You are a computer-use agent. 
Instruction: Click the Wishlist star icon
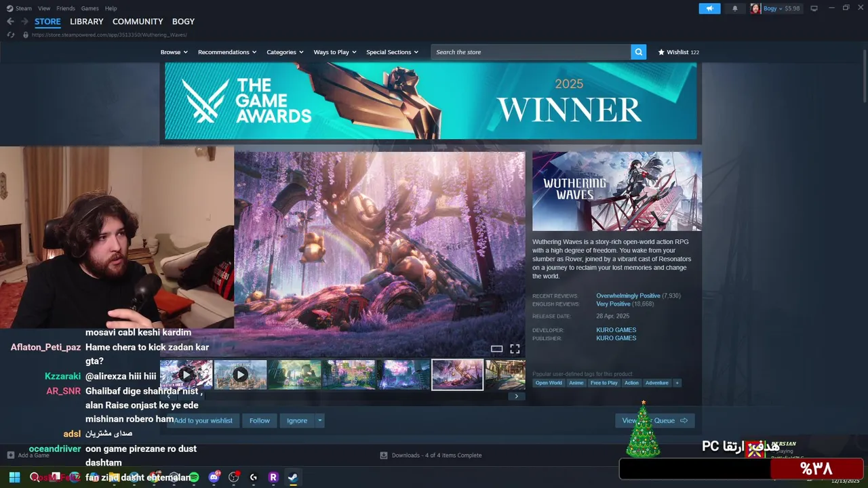tap(661, 52)
